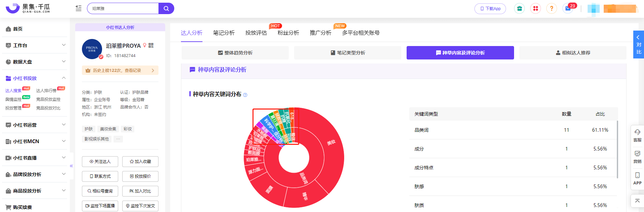
Task: Open 竞品投放对比 in the sidebar
Action: (x=48, y=108)
